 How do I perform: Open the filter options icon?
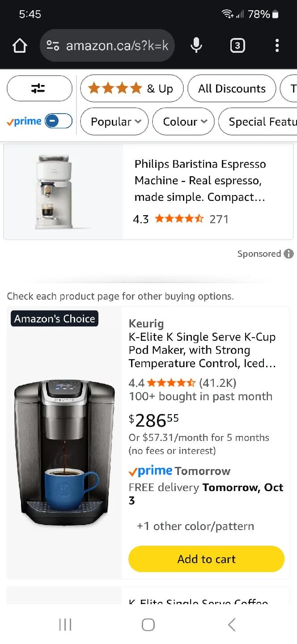click(39, 88)
